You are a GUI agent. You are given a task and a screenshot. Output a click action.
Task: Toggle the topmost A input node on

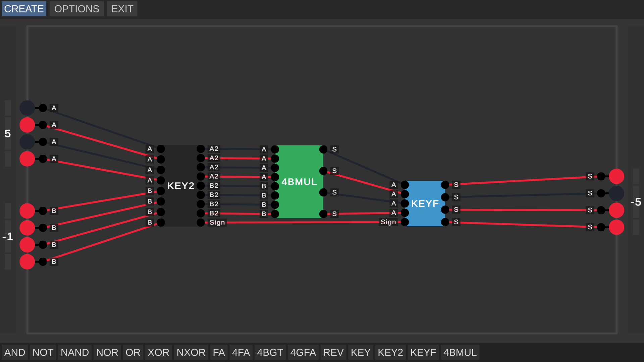(x=27, y=108)
